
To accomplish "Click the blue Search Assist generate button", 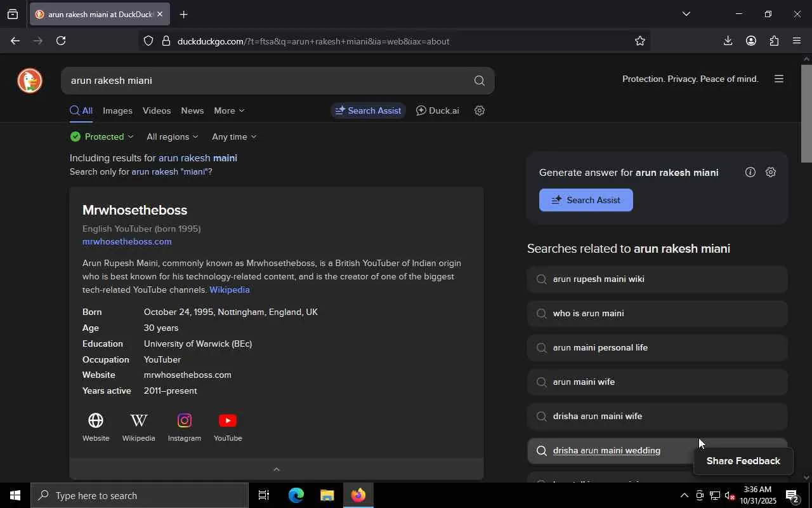I will click(x=586, y=200).
